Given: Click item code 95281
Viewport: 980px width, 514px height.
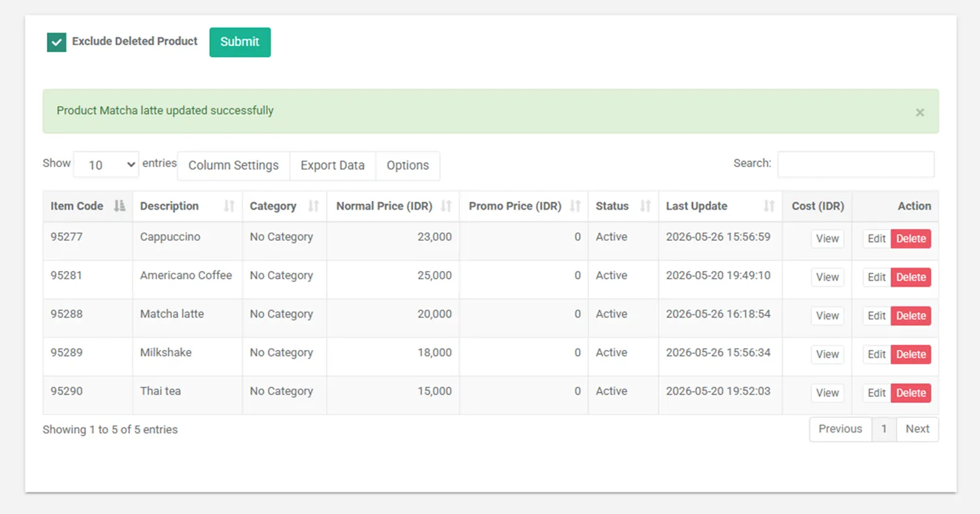Looking at the screenshot, I should 67,276.
